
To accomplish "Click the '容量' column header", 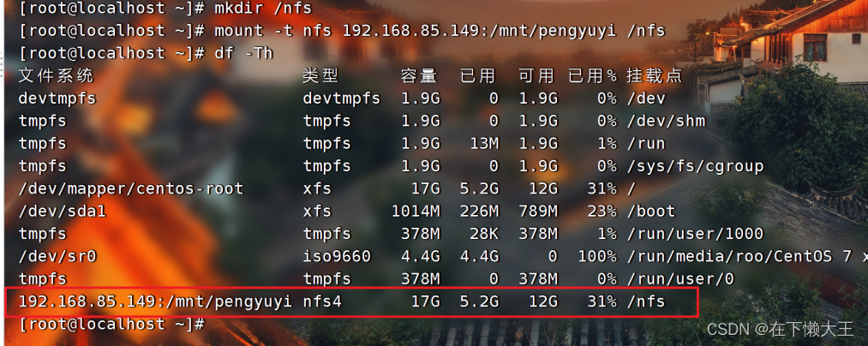I will (x=419, y=76).
